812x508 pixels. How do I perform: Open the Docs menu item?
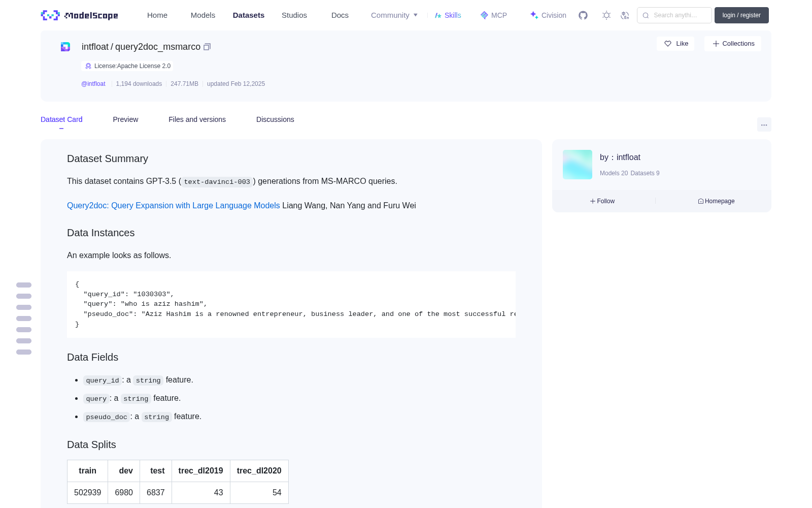340,15
